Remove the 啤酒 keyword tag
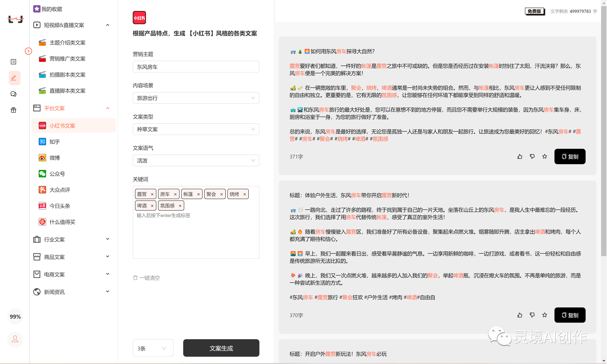 [152, 206]
